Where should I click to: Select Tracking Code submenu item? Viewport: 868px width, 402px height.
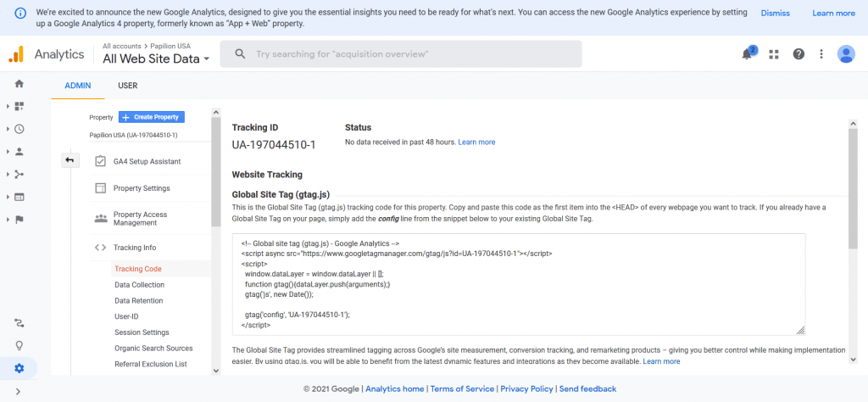coord(138,269)
